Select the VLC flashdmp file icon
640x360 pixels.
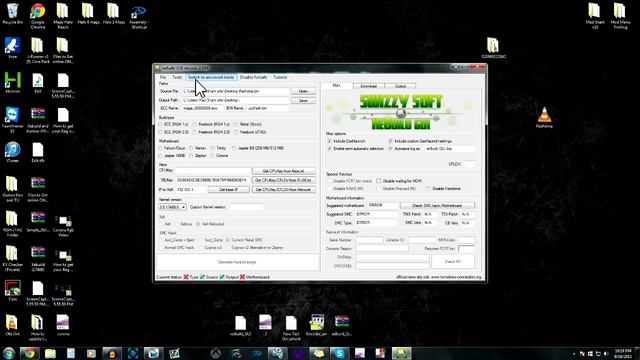pos(544,118)
